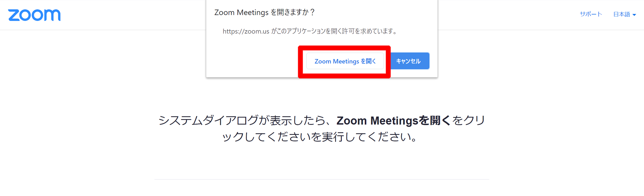Click the https://zoom.us text in dialog
Image resolution: width=644 pixels, height=196 pixels.
pyautogui.click(x=246, y=31)
